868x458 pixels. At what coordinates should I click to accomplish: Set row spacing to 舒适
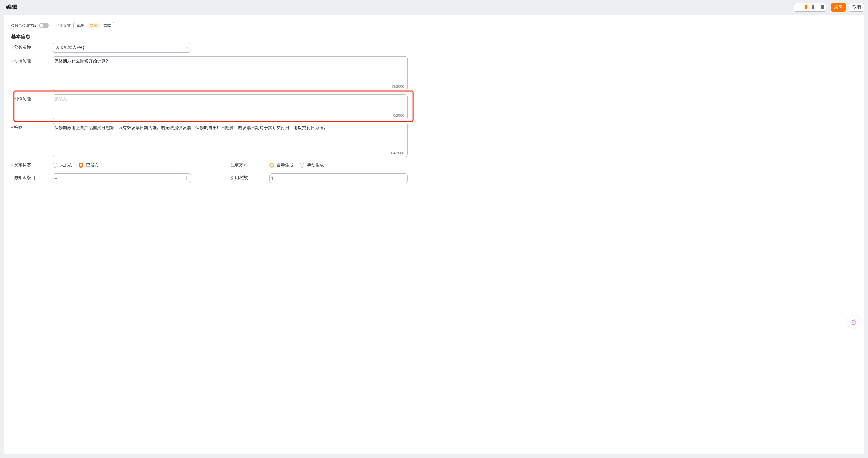(94, 26)
